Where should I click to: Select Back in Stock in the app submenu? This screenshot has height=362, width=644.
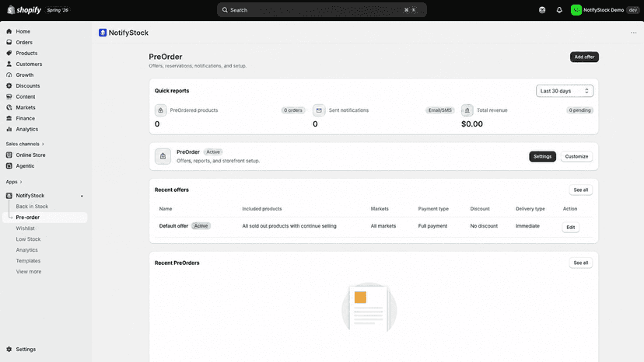pos(32,207)
